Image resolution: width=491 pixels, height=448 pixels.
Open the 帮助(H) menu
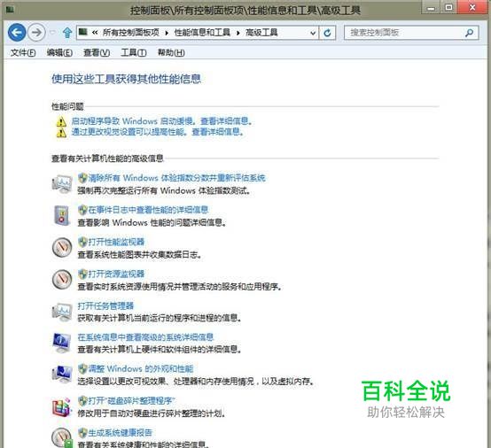click(171, 52)
